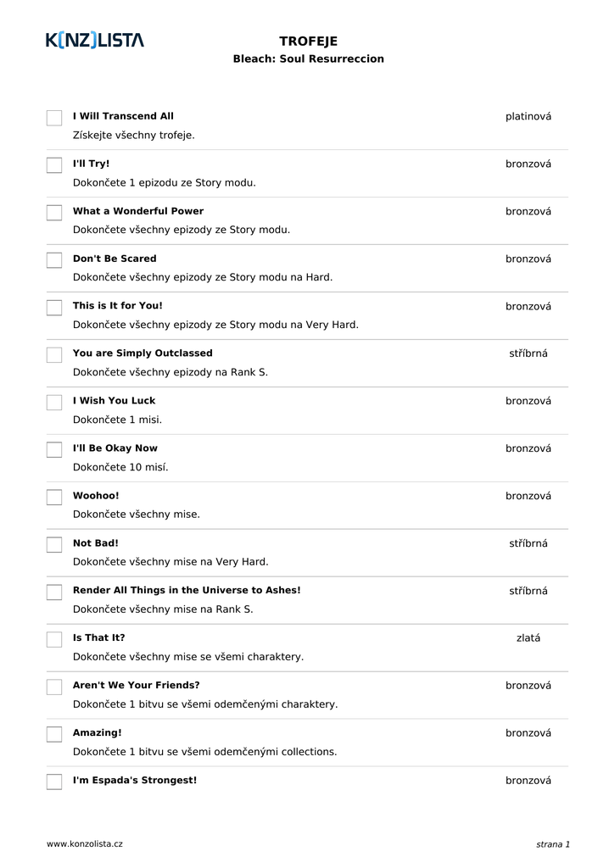Mark 'What a Wonderful Power' as earned
The width and height of the screenshot is (615, 868).
tap(54, 213)
